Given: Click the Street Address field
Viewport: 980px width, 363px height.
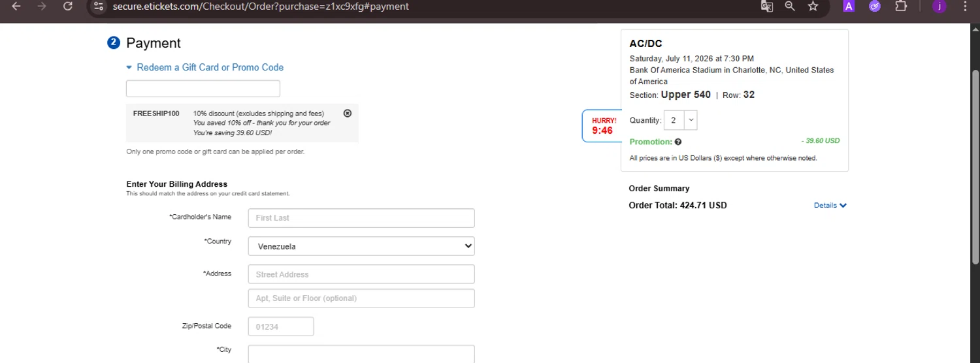Looking at the screenshot, I should [361, 274].
